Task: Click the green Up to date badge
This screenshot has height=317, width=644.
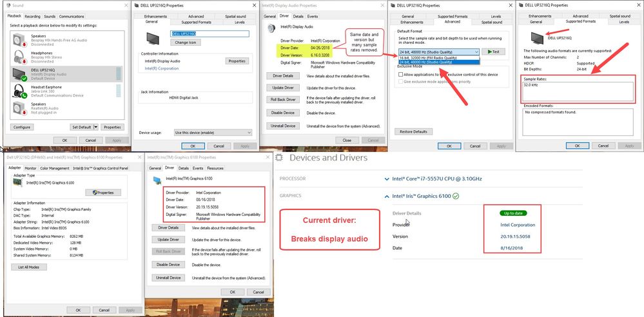Action: 513,213
